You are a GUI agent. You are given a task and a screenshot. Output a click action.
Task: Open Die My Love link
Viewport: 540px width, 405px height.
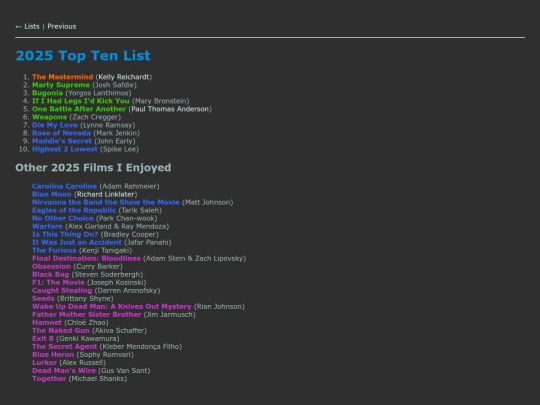pyautogui.click(x=55, y=125)
